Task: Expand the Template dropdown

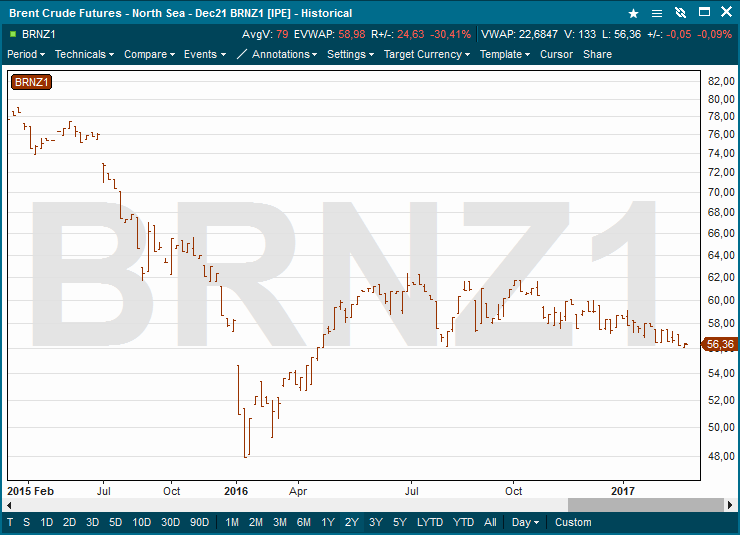Action: point(505,54)
